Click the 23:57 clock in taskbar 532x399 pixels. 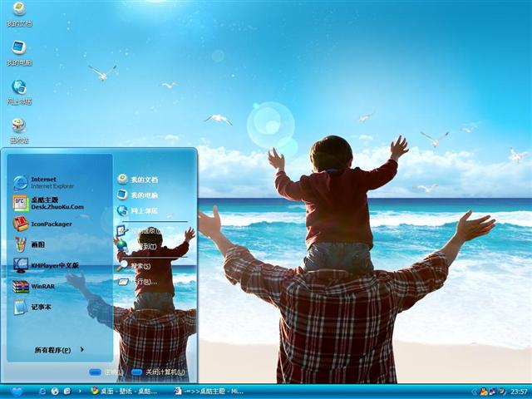519,392
